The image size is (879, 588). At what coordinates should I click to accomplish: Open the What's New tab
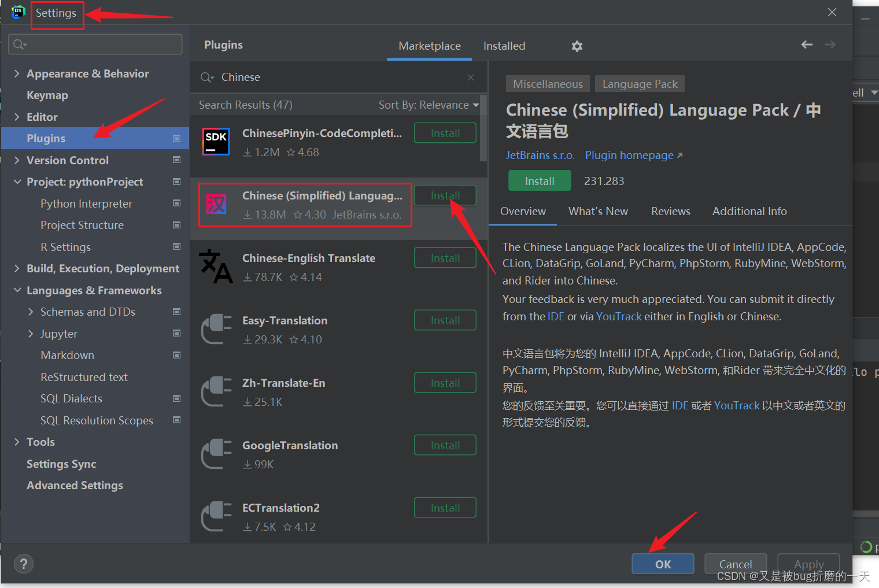pyautogui.click(x=598, y=211)
